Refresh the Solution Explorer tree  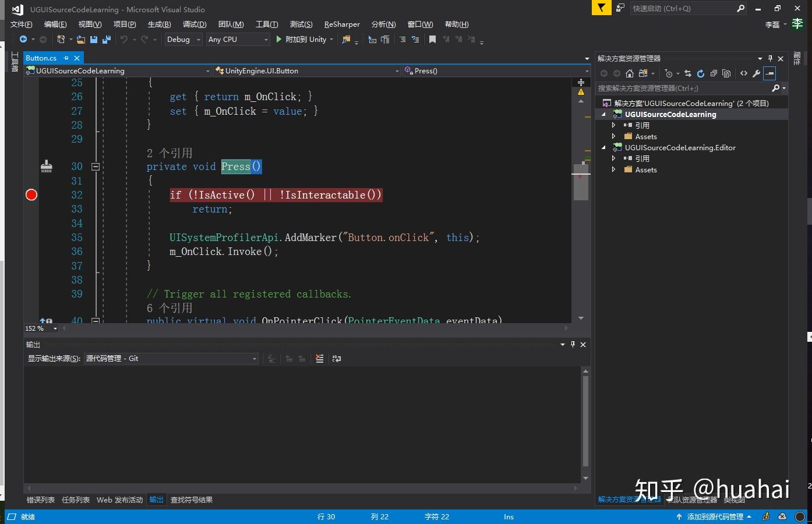click(x=701, y=73)
